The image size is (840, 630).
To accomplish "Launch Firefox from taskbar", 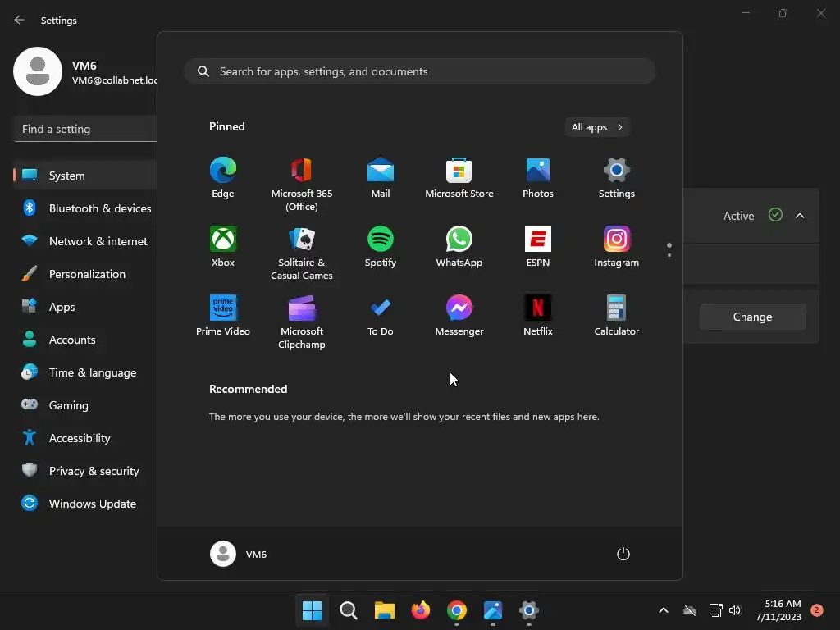I will (421, 610).
